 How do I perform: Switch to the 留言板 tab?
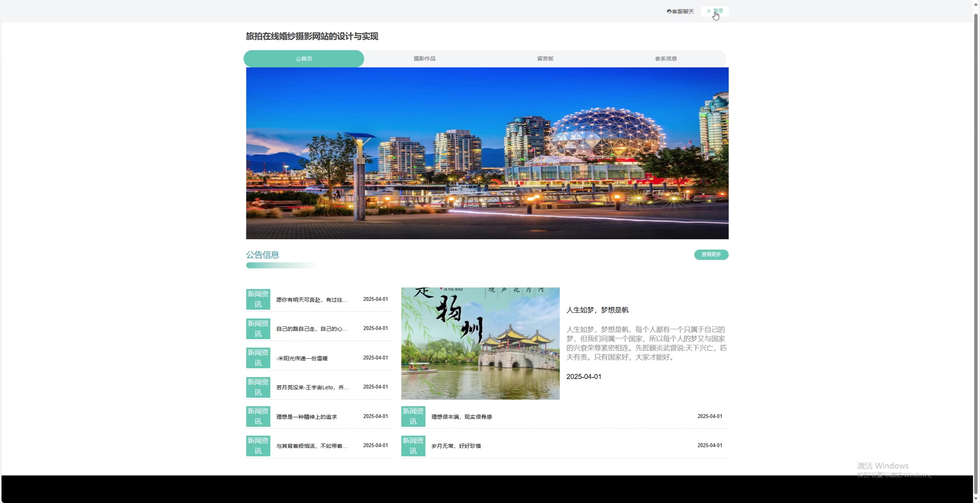545,59
